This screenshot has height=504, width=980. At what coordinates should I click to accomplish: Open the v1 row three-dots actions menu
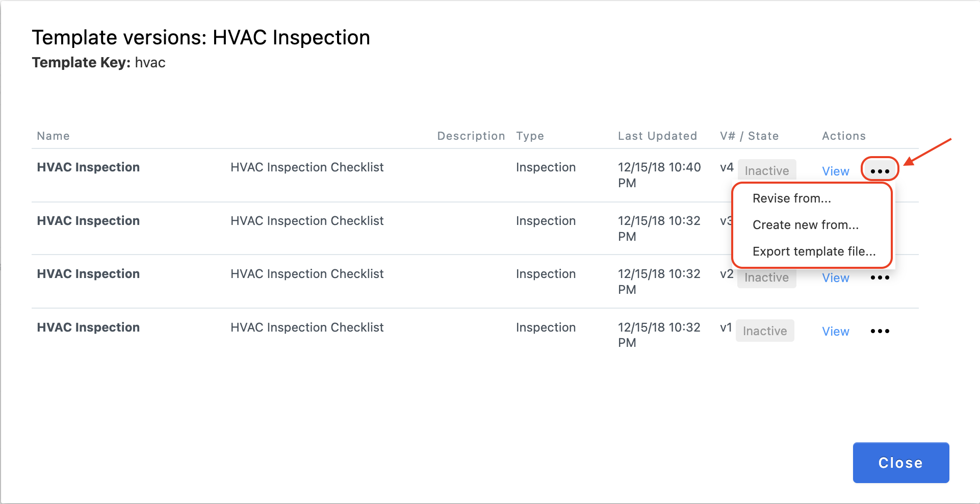880,331
